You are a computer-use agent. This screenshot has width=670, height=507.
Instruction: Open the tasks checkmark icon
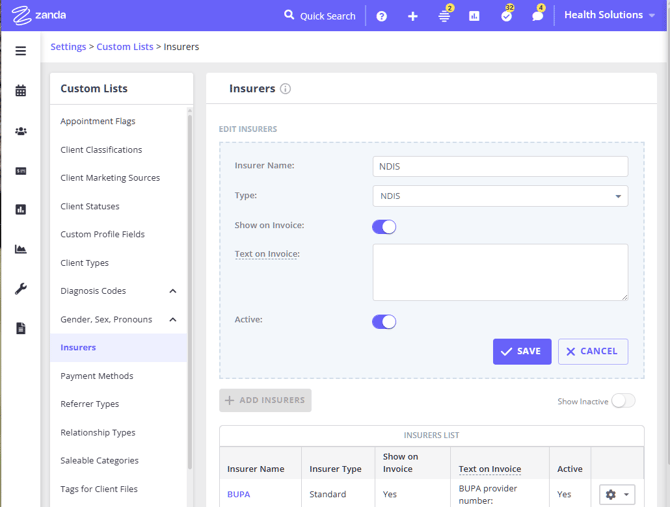pos(506,16)
